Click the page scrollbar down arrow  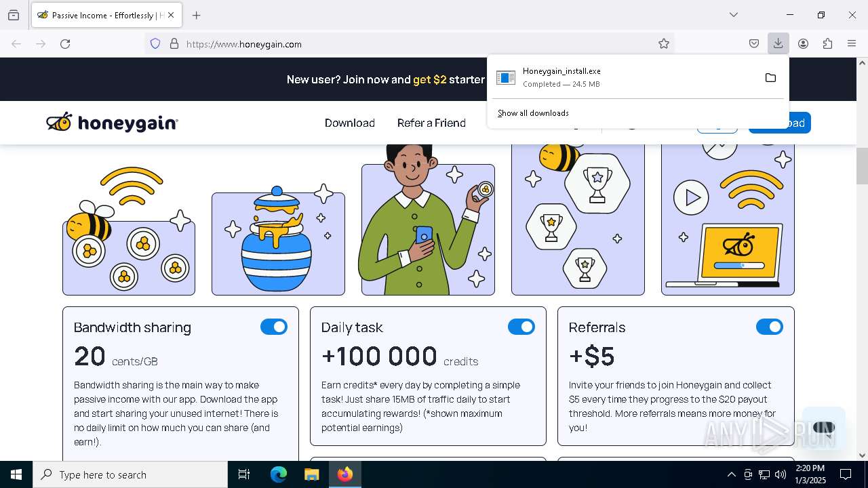pos(862,455)
